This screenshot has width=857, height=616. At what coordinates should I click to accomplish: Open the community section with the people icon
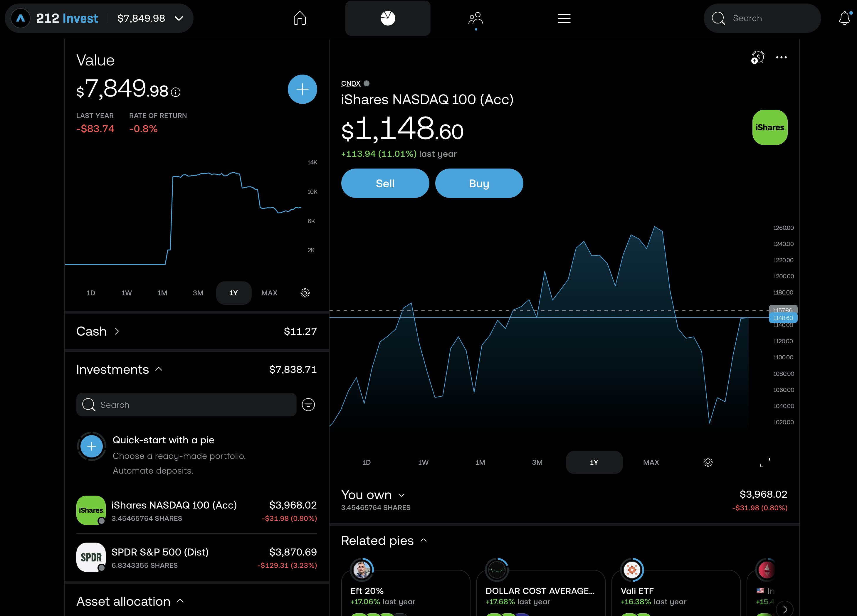476,17
